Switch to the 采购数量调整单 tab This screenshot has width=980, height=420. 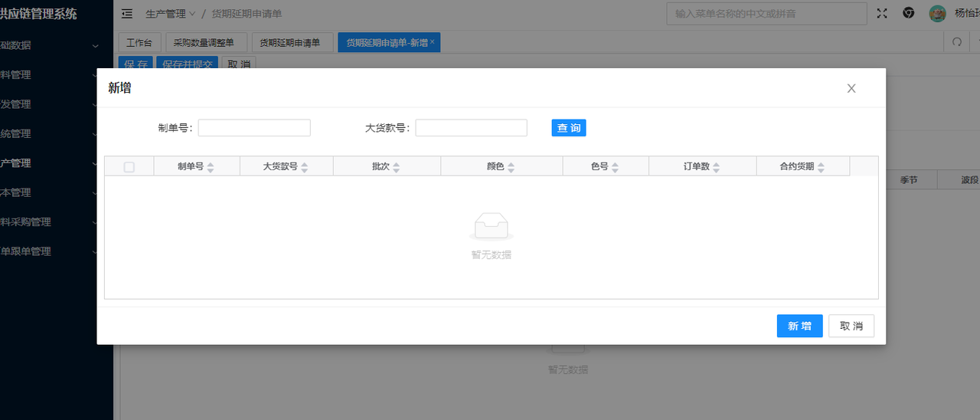coord(204,43)
